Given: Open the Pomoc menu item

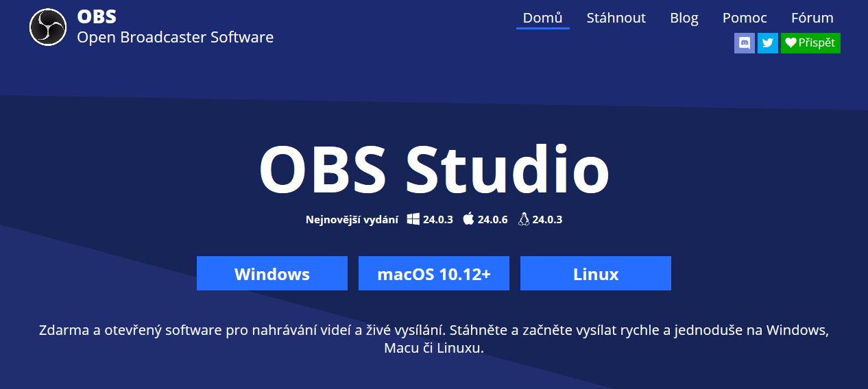Looking at the screenshot, I should tap(745, 18).
